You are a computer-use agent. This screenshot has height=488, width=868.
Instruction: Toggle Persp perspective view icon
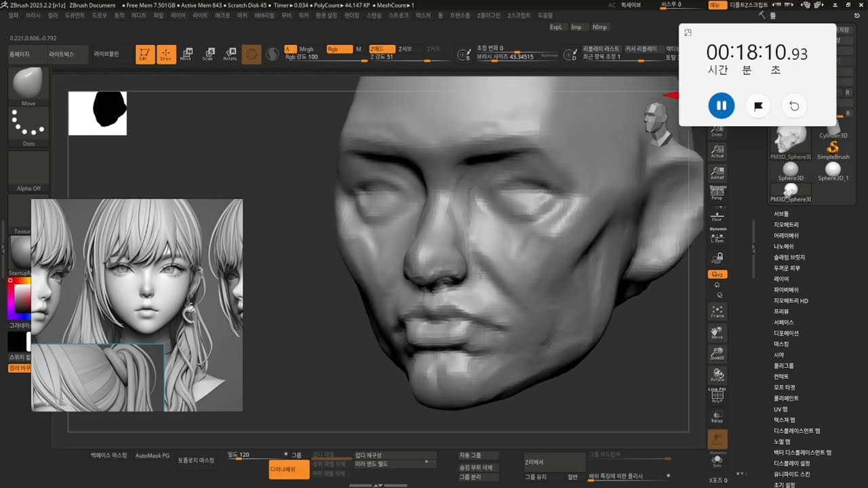[x=717, y=193]
